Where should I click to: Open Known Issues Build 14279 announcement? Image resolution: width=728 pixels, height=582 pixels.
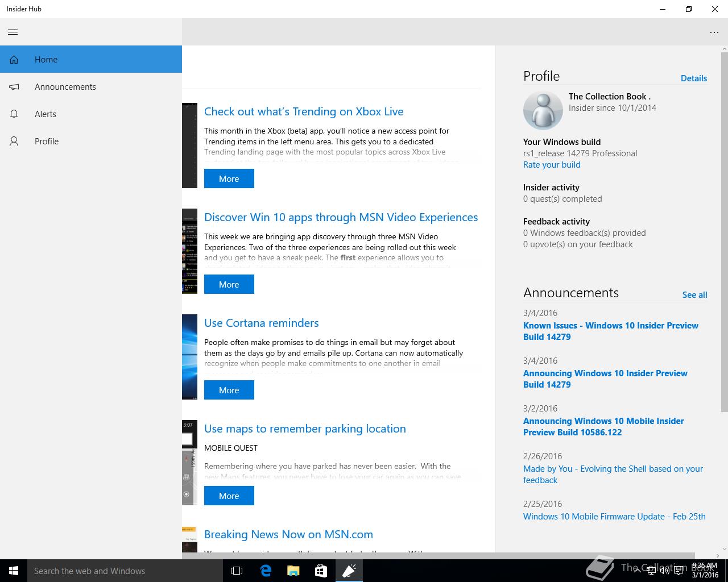pyautogui.click(x=611, y=331)
